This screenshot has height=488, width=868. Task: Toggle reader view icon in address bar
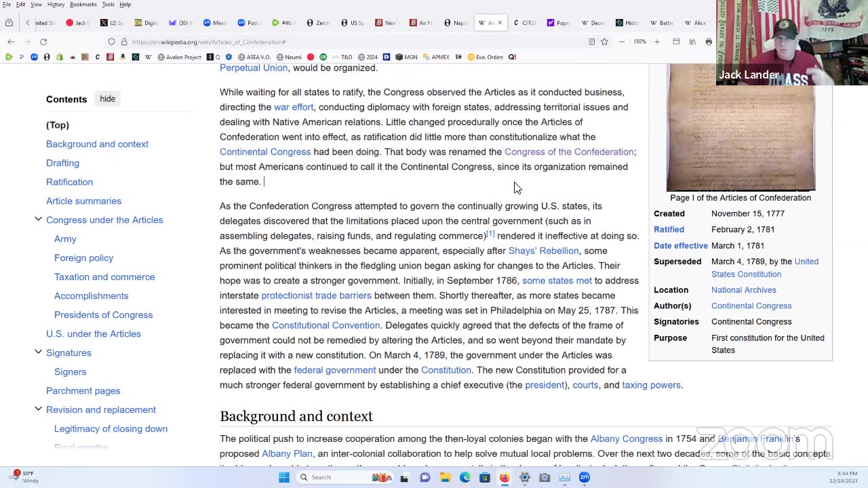591,42
